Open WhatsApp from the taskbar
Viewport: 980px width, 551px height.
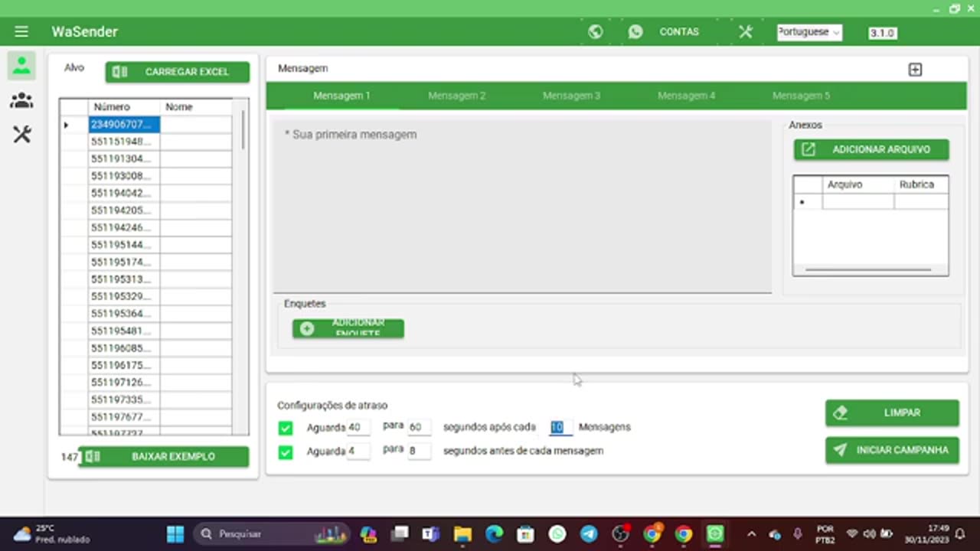pyautogui.click(x=557, y=533)
